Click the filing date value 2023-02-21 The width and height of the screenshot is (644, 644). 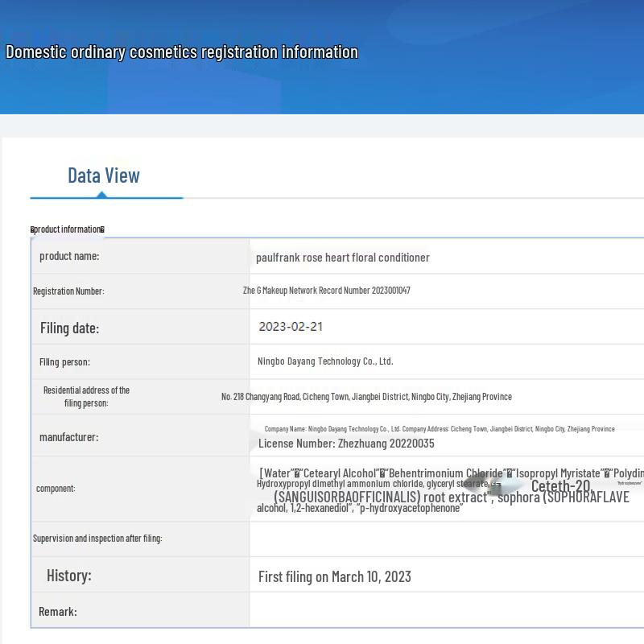coord(291,327)
